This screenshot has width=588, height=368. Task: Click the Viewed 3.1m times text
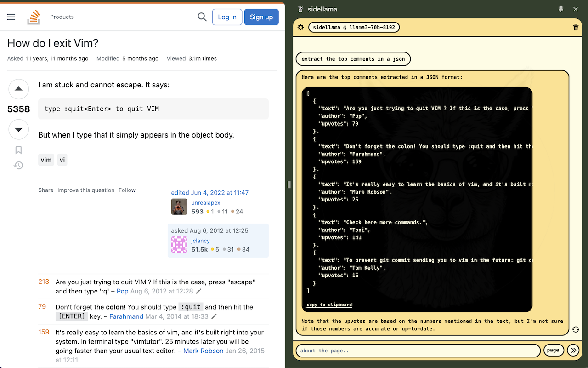pos(192,58)
